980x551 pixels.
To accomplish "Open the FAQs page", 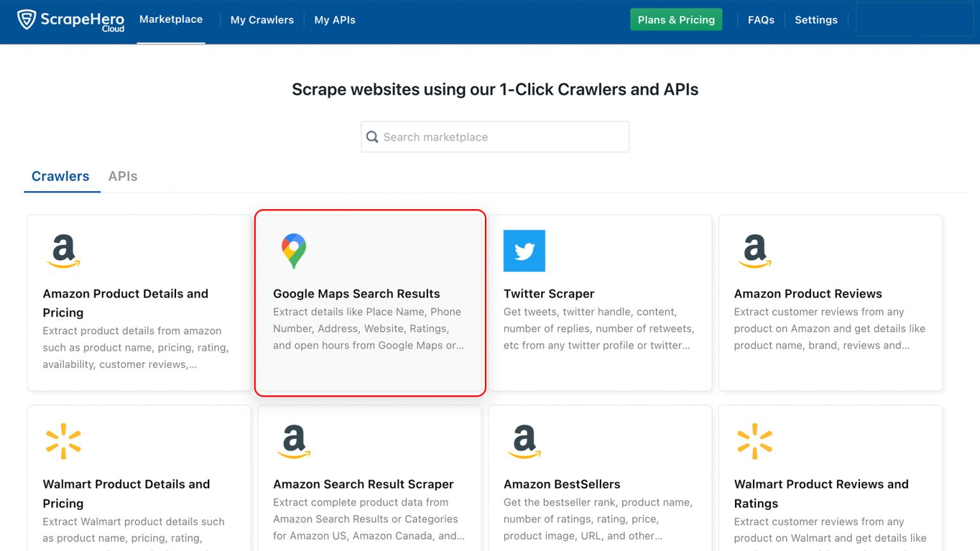I will coord(761,20).
